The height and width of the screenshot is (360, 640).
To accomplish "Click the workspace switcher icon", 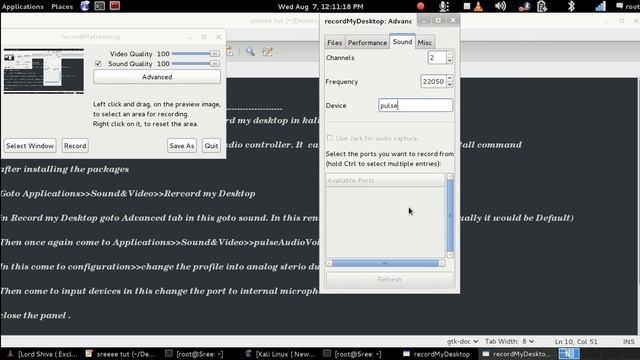I will click(x=569, y=354).
